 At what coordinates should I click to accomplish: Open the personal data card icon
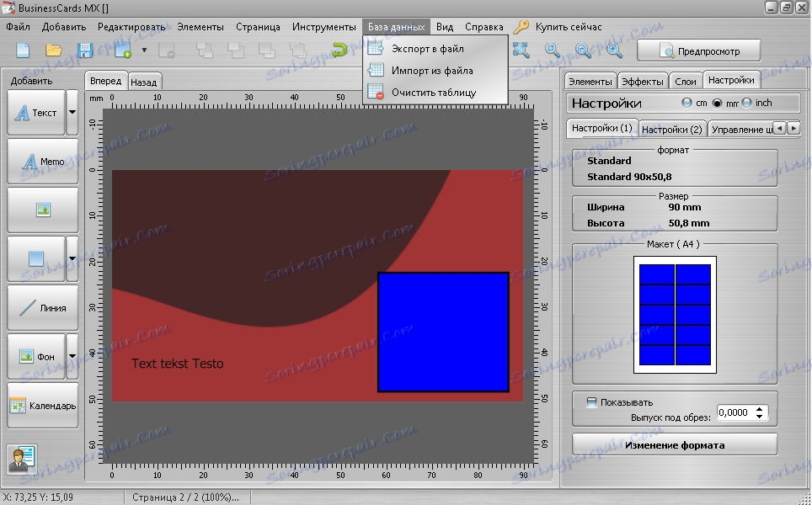tap(21, 459)
